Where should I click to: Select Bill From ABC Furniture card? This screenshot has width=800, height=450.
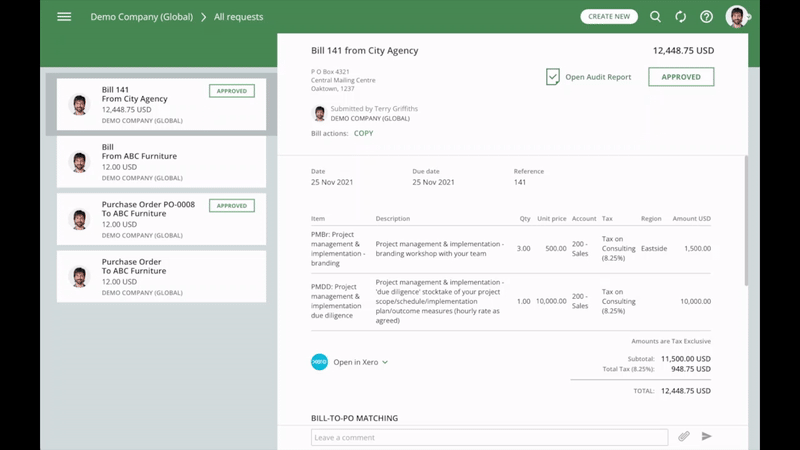tap(161, 162)
